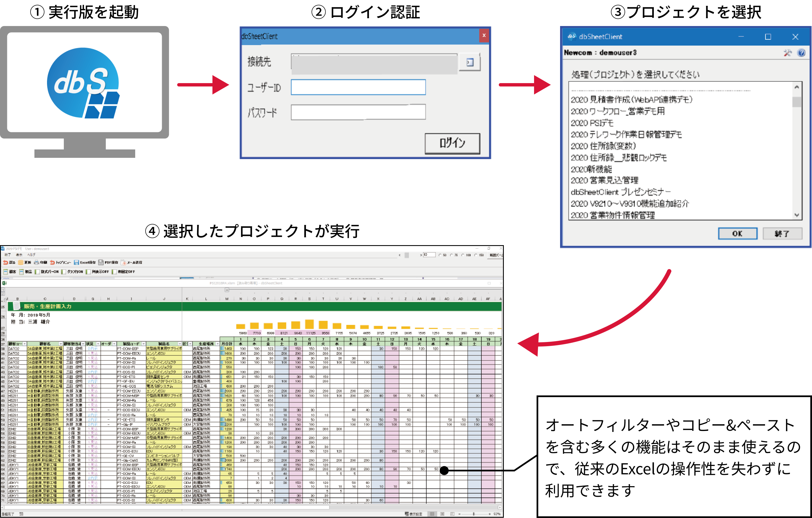The image size is (812, 518).
Task: Click the Excel icon above the spreadsheet
Action: [x=4, y=283]
